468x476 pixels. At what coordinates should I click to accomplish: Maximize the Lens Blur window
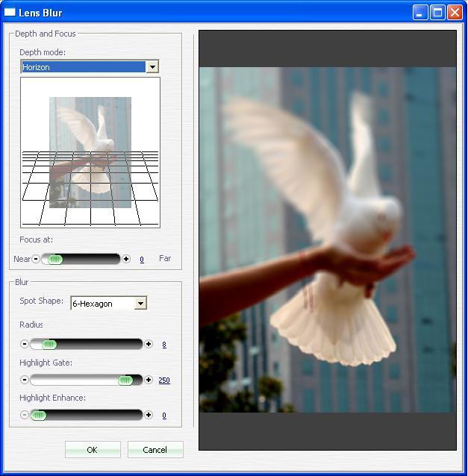[437, 13]
